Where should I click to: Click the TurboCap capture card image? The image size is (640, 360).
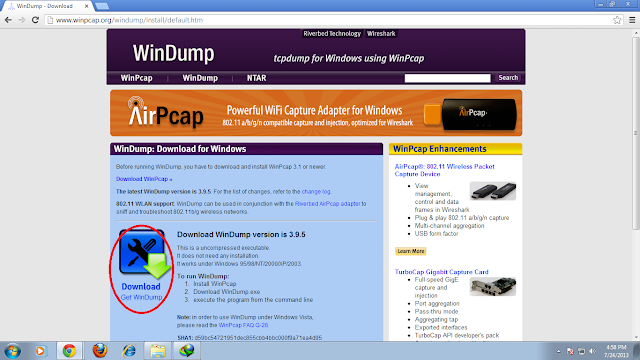point(493,287)
